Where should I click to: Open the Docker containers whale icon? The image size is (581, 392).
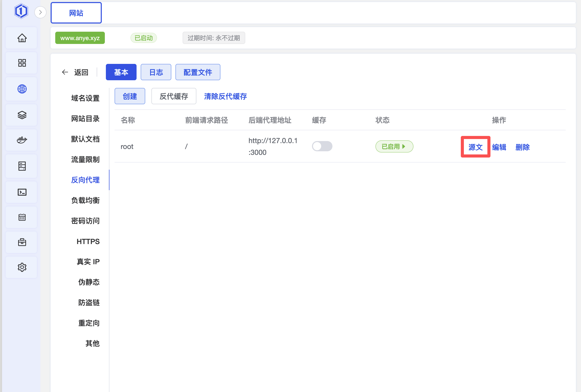[x=22, y=140]
